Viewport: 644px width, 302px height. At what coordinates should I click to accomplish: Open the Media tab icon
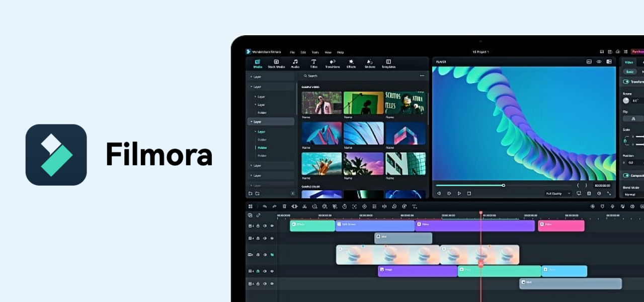coord(258,61)
